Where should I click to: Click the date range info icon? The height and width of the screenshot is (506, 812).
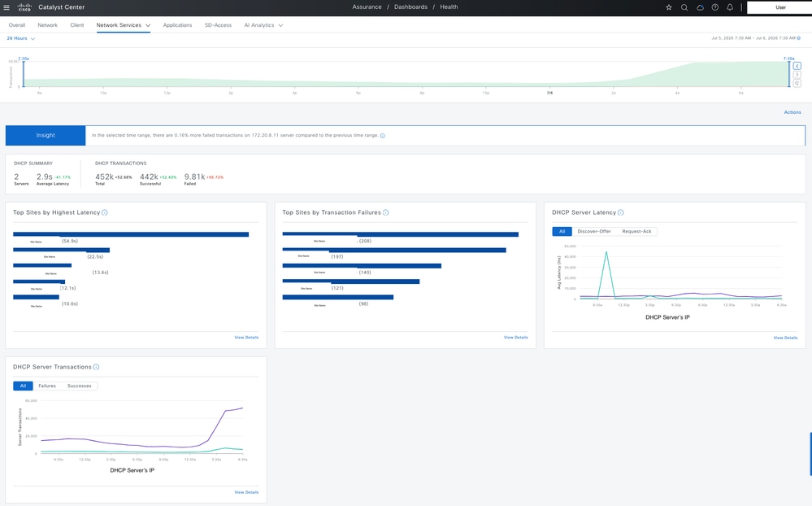pos(798,38)
